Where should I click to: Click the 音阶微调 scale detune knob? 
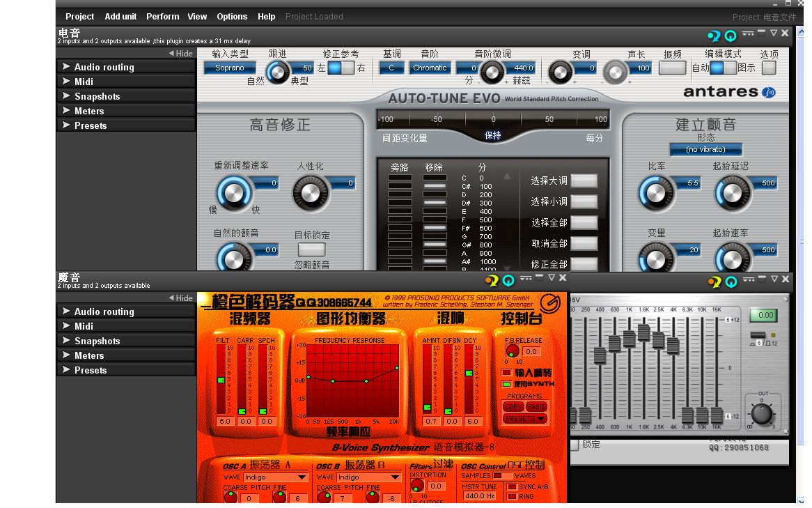492,72
